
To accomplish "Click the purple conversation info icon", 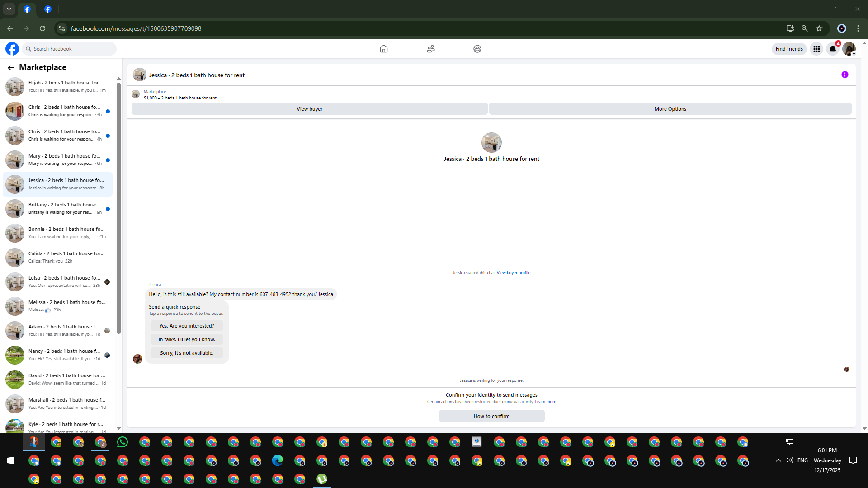I will [x=844, y=75].
